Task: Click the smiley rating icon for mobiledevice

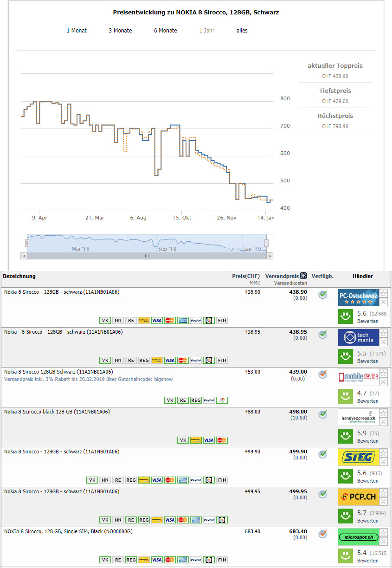Action: tap(346, 396)
